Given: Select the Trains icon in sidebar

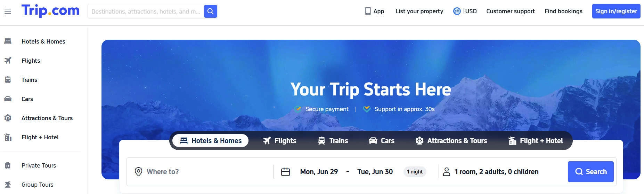Looking at the screenshot, I should pyautogui.click(x=8, y=80).
